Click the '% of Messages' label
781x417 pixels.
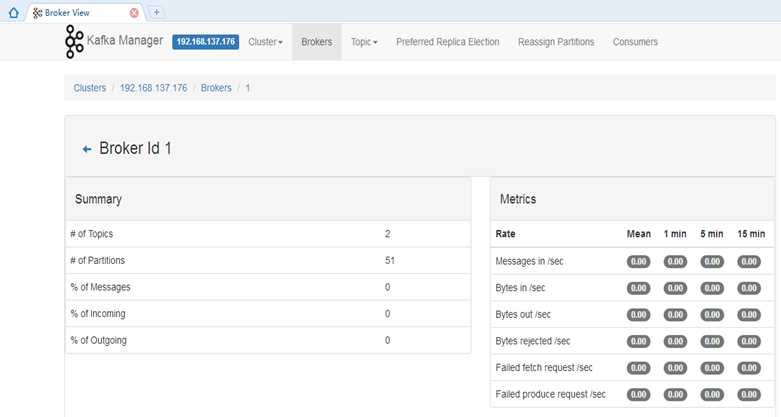tap(100, 287)
